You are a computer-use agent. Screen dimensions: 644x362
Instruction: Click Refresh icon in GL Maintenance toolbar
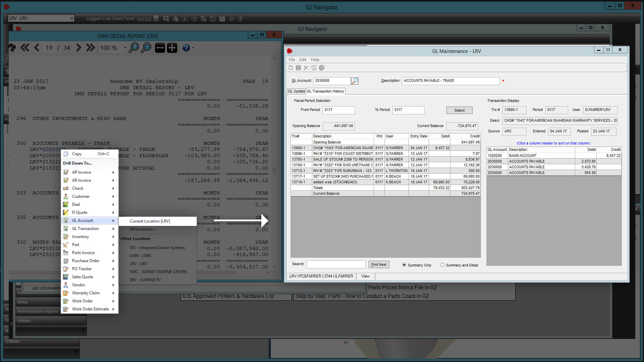[314, 68]
